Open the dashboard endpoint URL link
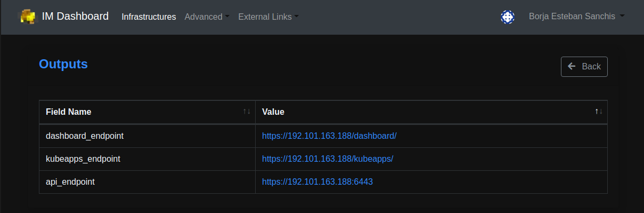The image size is (644, 213). tap(329, 136)
